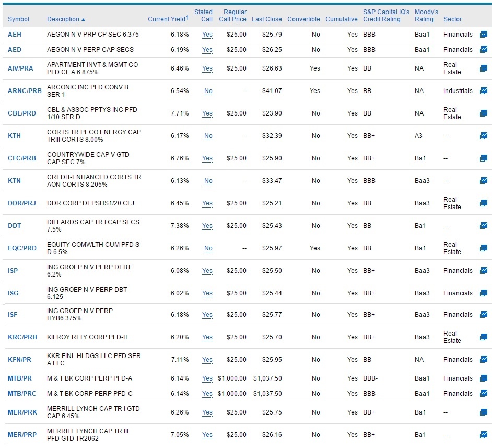Open the MTB/PR symbol link

click(x=20, y=378)
